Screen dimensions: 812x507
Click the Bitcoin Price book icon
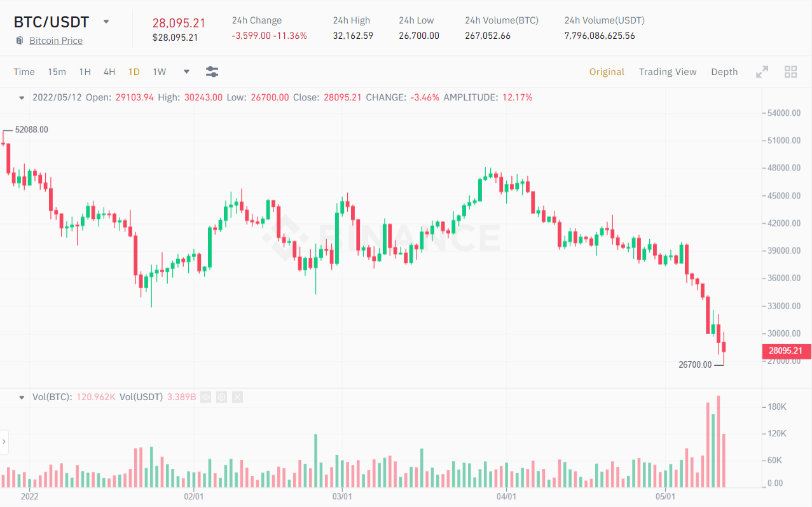19,41
